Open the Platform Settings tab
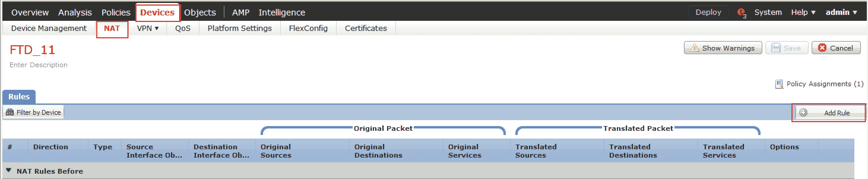Screen dimensions: 868x179 [240, 28]
